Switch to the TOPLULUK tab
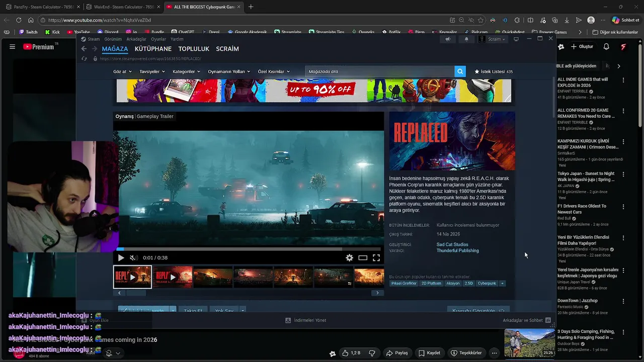Image resolution: width=644 pixels, height=362 pixels. point(194,49)
